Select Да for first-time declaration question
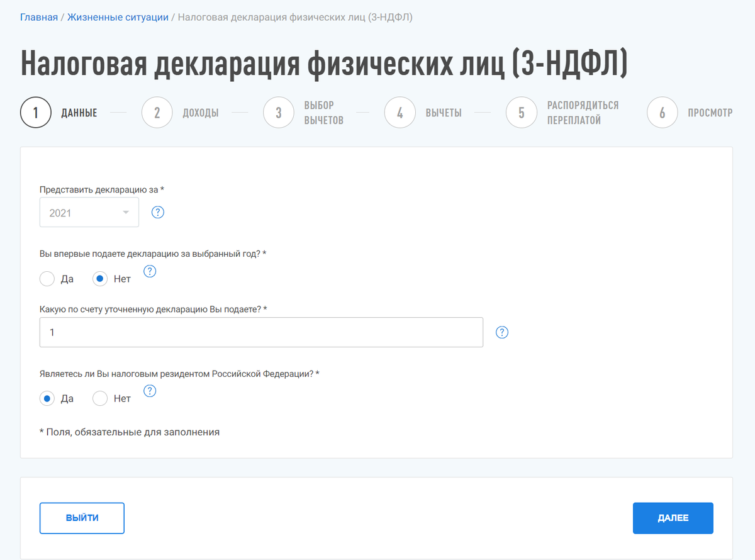 click(47, 278)
